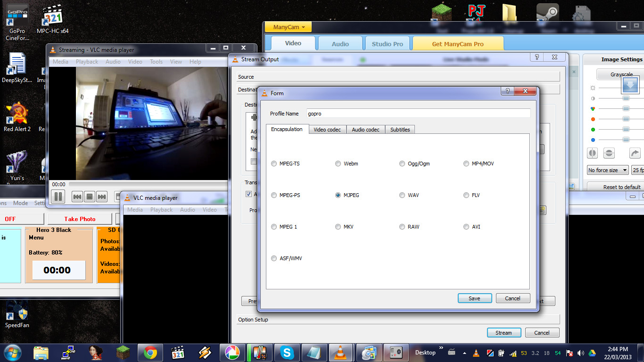Click the Get ManyCam Pro tab

tap(458, 44)
